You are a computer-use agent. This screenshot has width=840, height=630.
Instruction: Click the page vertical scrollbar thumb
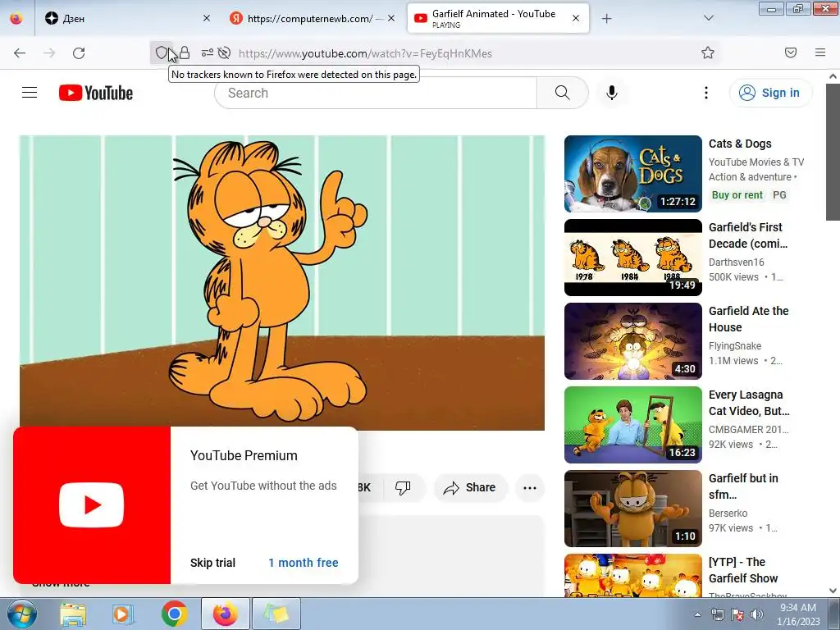833,152
